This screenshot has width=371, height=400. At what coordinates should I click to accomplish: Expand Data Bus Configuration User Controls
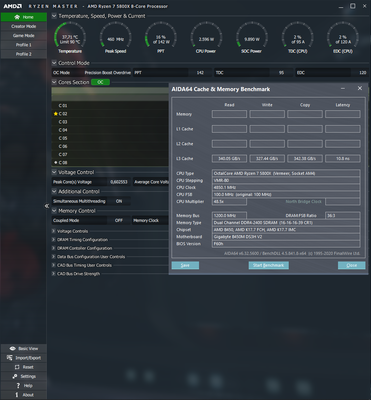[53, 257]
